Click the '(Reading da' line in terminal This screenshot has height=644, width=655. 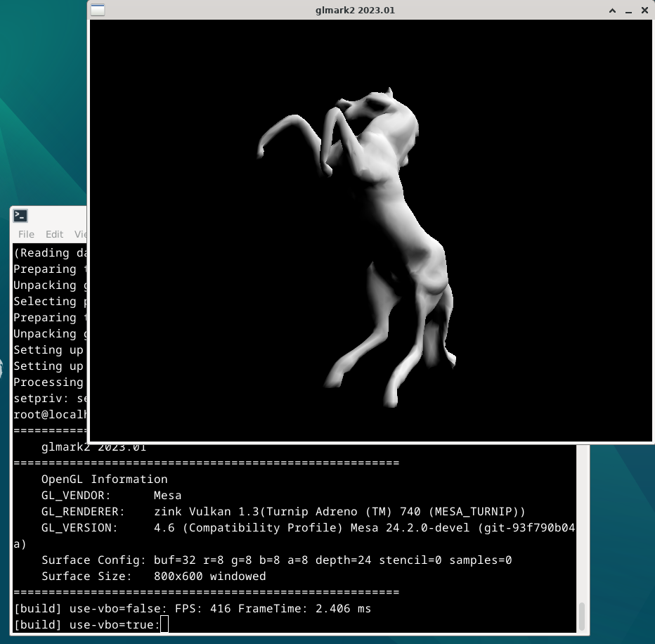click(50, 253)
